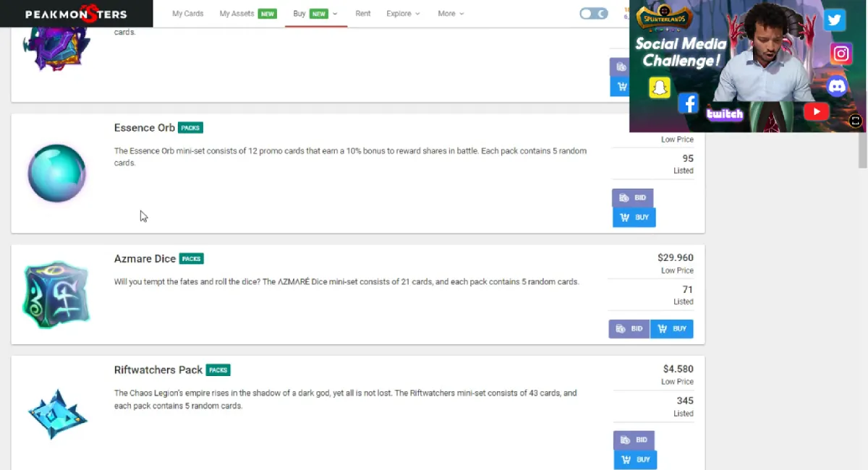Click the expand icon on video overlay corner
868x470 pixels.
(x=856, y=121)
